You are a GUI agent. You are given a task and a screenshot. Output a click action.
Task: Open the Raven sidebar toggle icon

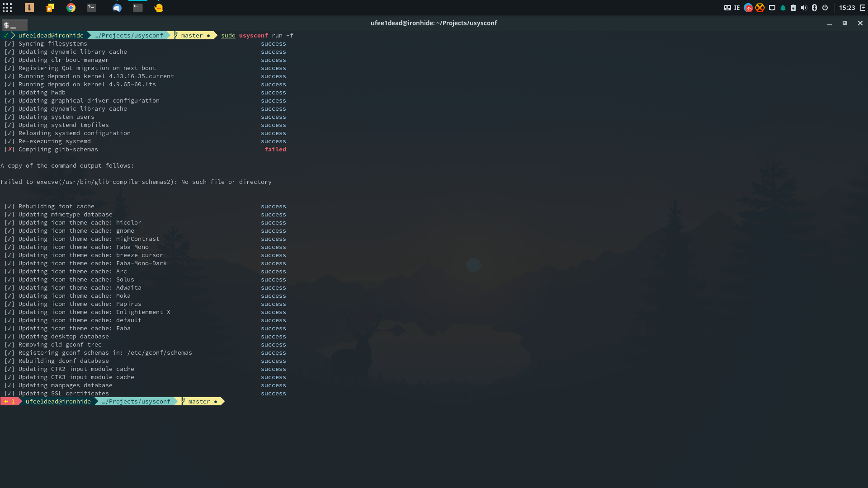[863, 8]
